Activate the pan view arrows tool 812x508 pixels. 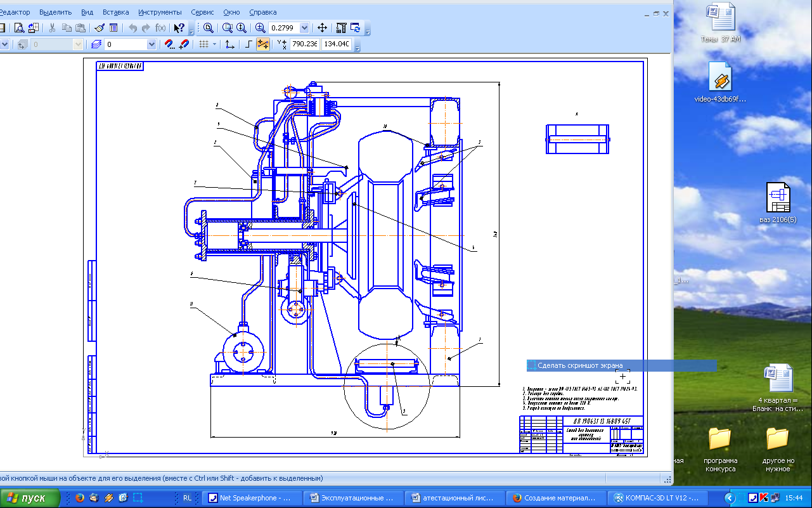tap(322, 28)
